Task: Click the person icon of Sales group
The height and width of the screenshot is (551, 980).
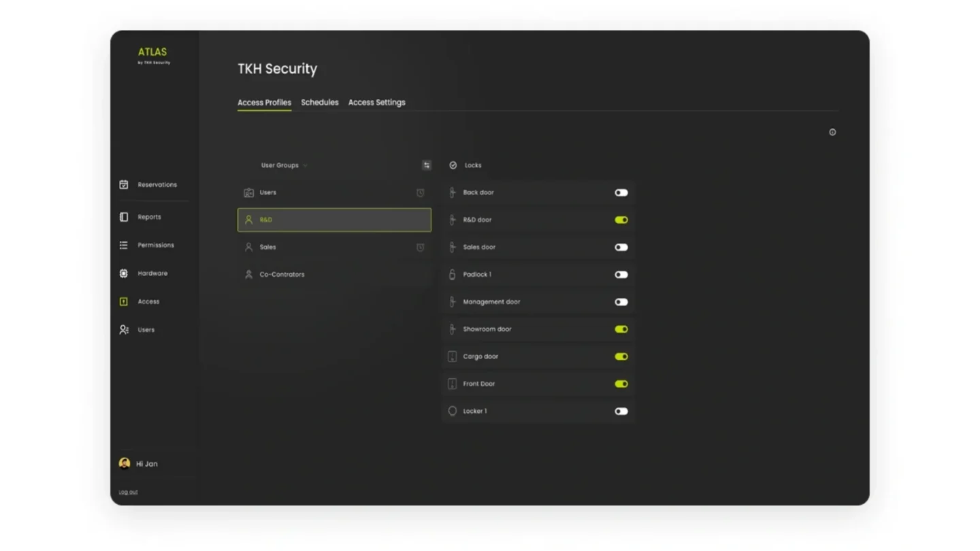Action: [x=248, y=247]
